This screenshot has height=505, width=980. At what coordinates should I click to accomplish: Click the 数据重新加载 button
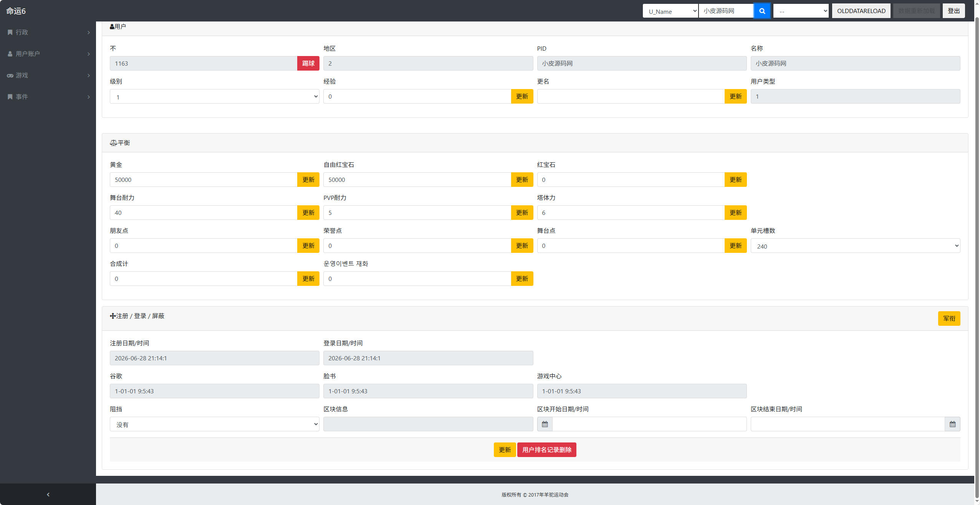(x=916, y=11)
